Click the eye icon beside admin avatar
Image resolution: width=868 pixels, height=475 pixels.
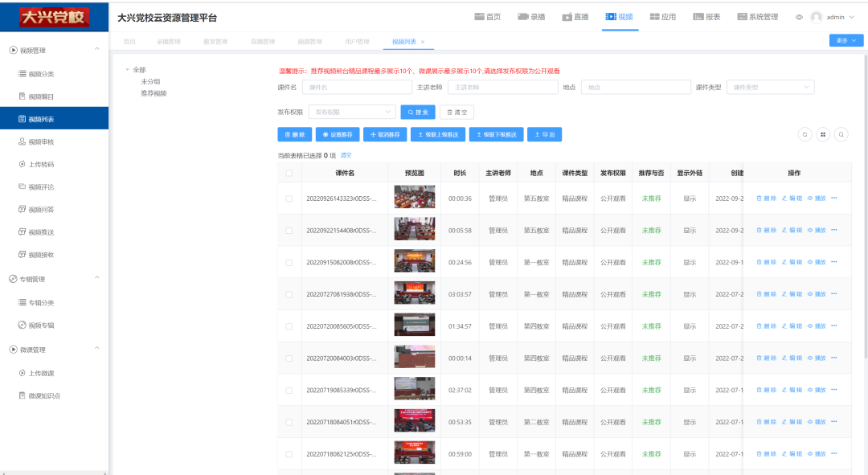799,17
